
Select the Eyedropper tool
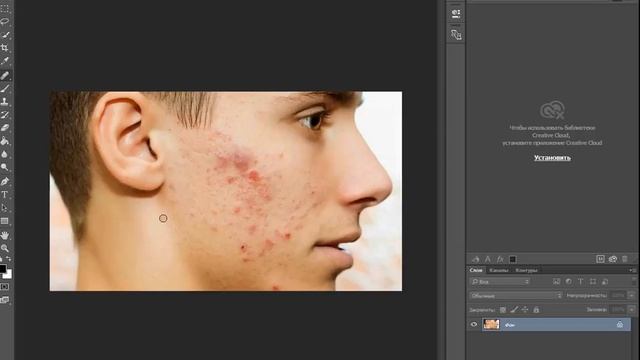pos(4,61)
